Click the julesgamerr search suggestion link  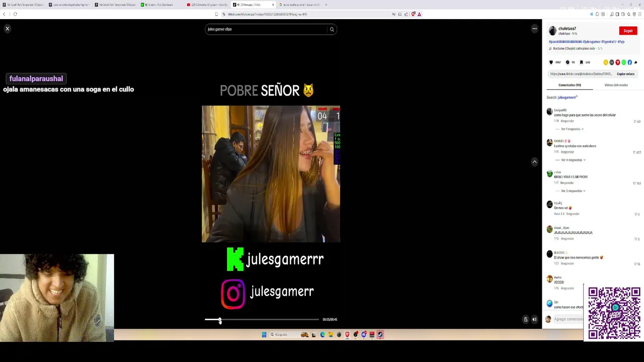568,98
